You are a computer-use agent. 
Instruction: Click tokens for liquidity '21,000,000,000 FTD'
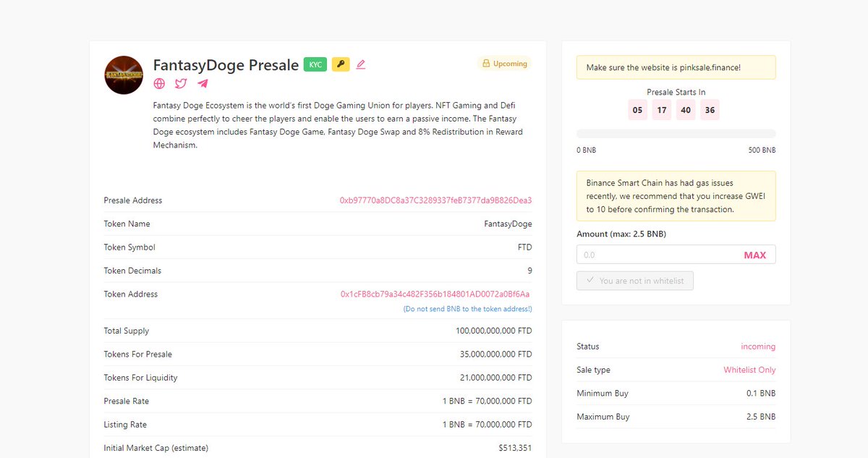click(x=495, y=378)
